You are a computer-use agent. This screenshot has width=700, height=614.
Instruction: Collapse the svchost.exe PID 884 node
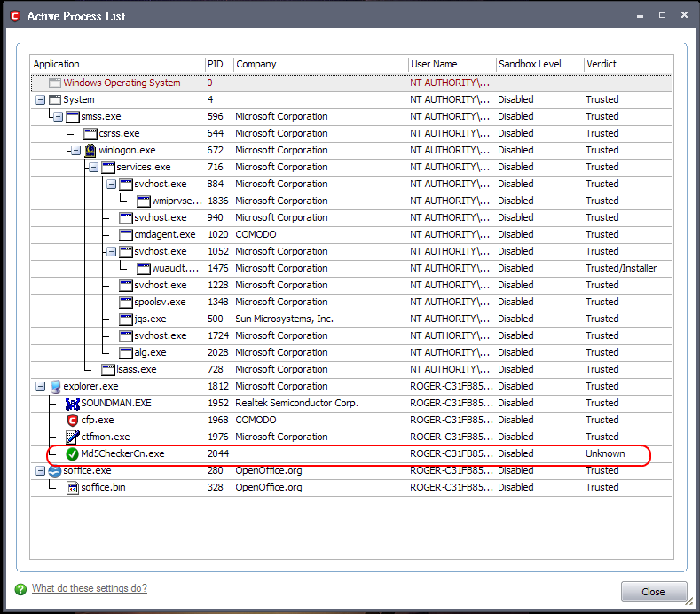111,184
